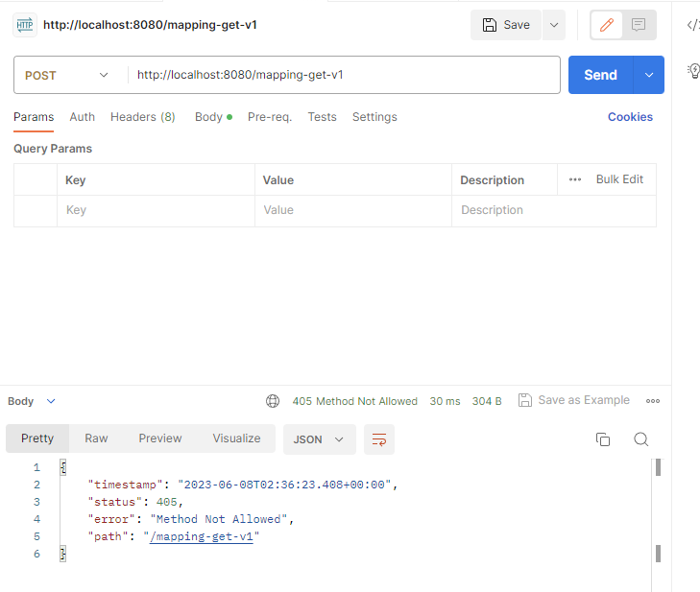Click the "Method Not Allowed" error value
This screenshot has height=592, width=700.
click(x=219, y=519)
